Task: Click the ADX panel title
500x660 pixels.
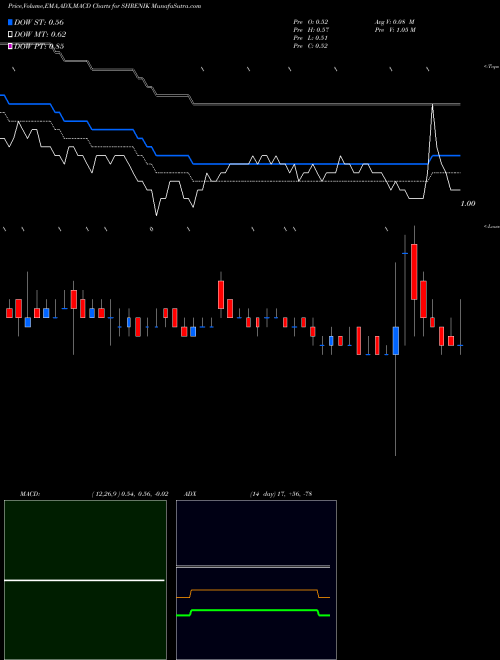Action: click(190, 494)
